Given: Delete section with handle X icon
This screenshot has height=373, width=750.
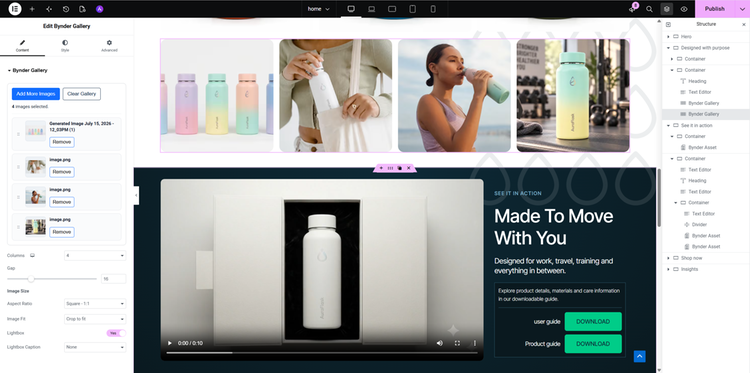Looking at the screenshot, I should [x=408, y=168].
